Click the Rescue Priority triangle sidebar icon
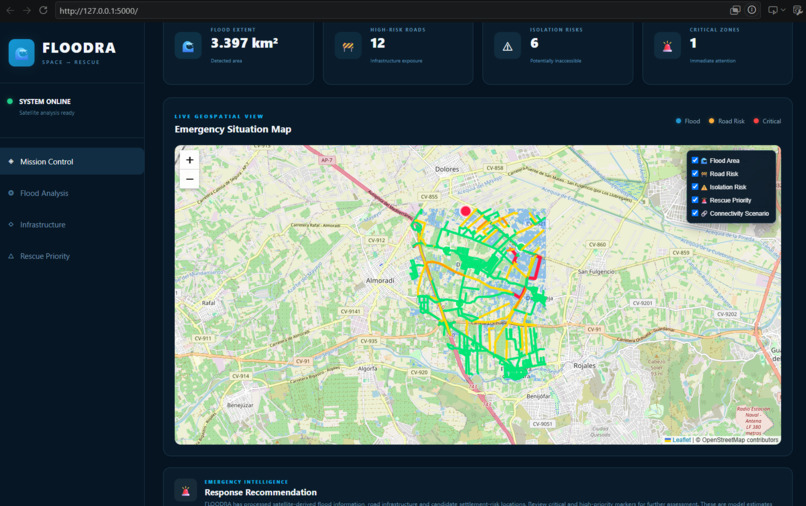 (x=11, y=256)
